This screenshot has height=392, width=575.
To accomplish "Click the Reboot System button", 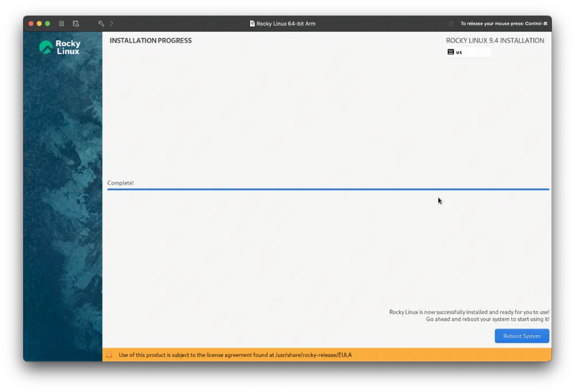I will pos(522,336).
